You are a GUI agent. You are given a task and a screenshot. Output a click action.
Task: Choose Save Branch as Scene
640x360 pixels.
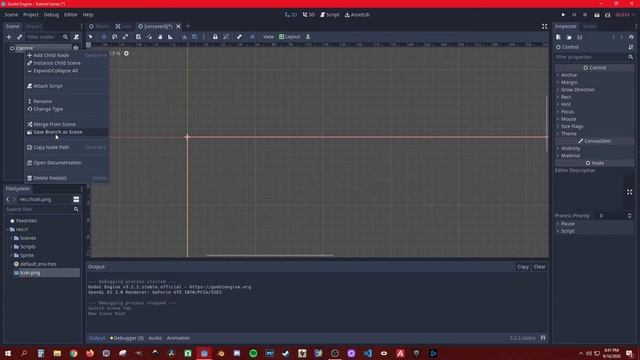58,132
